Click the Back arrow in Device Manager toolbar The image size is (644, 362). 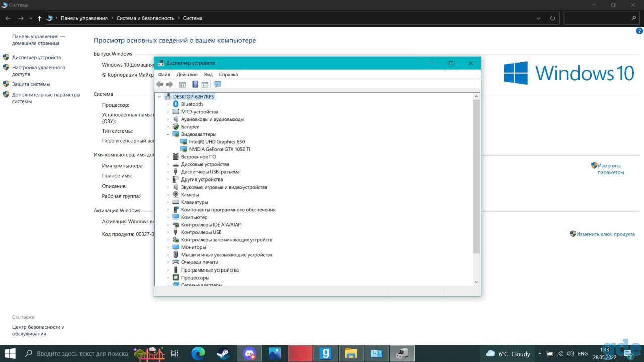pos(160,84)
